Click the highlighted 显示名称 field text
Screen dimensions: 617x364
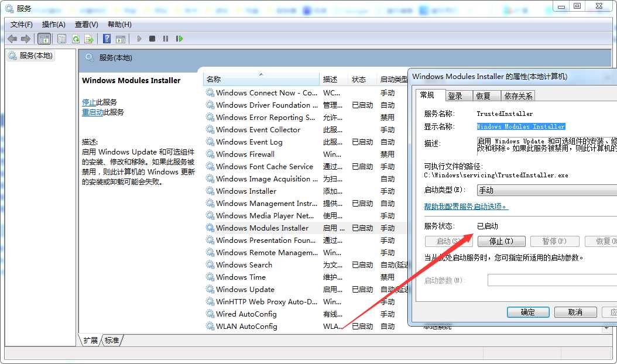coord(521,126)
